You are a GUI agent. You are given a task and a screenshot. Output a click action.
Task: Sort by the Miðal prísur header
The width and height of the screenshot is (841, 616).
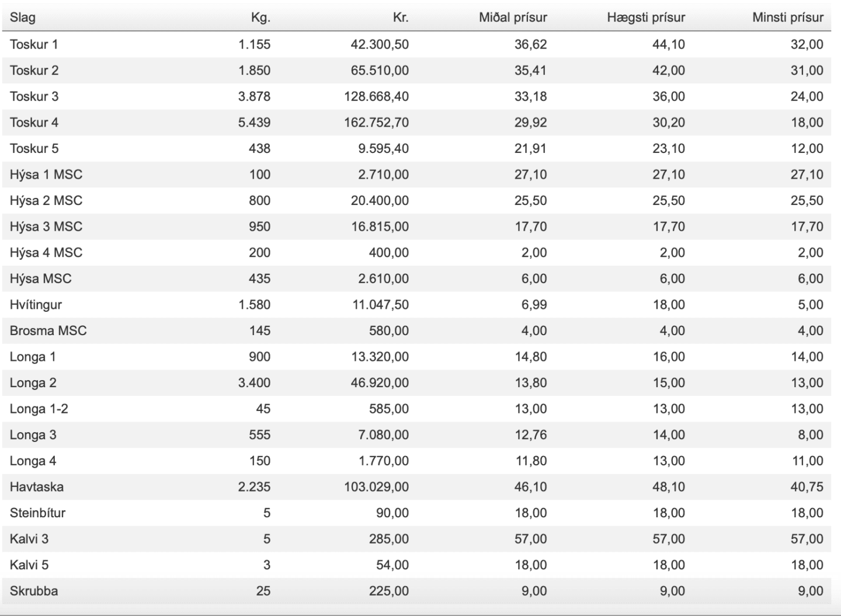(x=513, y=18)
